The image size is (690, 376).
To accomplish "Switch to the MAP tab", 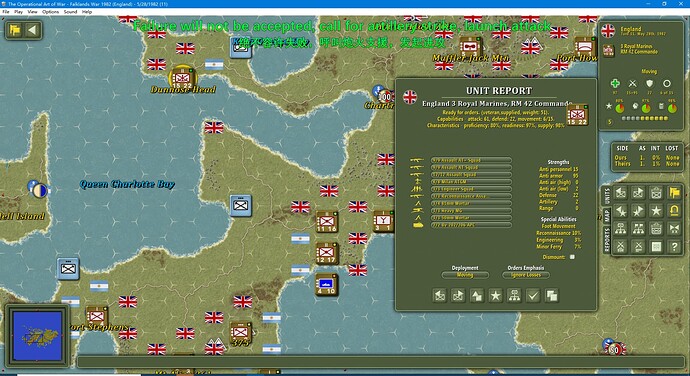I will (606, 215).
